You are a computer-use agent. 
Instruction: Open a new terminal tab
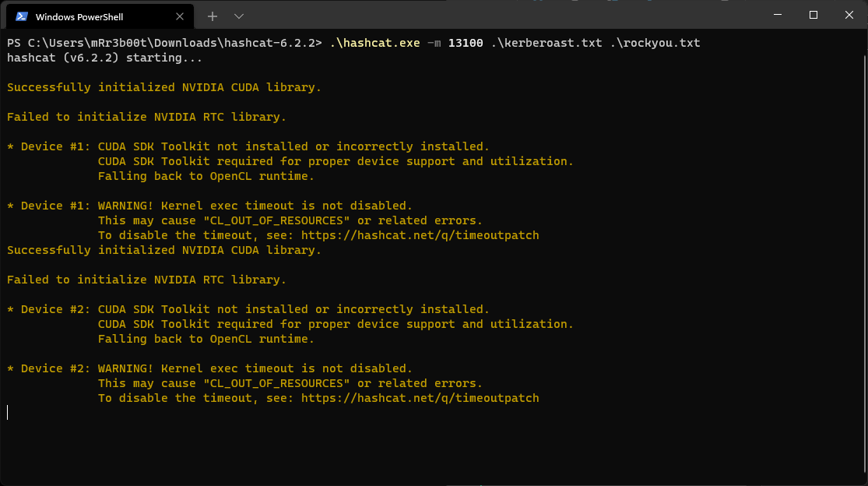pos(212,16)
